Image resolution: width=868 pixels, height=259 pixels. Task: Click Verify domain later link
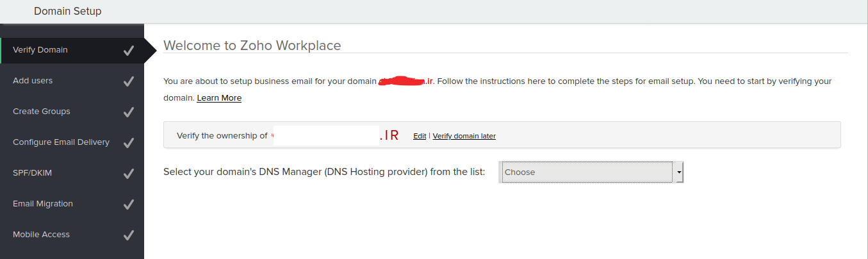(x=464, y=136)
